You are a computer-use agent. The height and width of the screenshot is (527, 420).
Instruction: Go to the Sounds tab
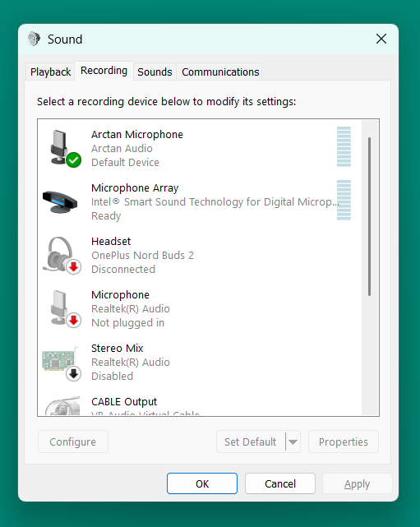click(x=155, y=72)
